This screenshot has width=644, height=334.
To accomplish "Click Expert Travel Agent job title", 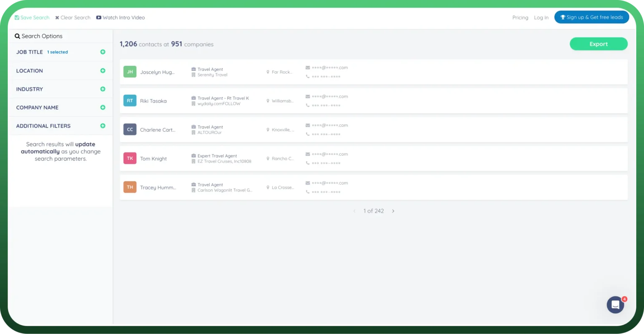I will 217,156.
